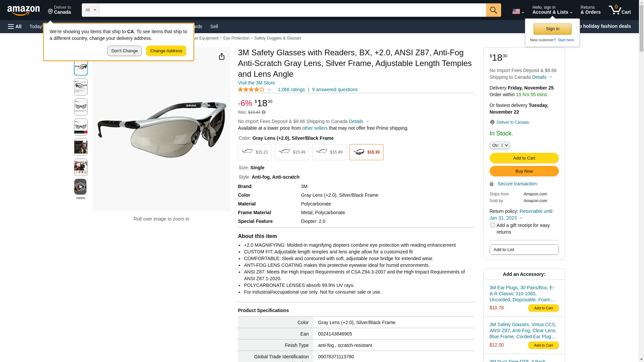Open the Add to List dropdown
644x362 pixels.
[x=524, y=250]
